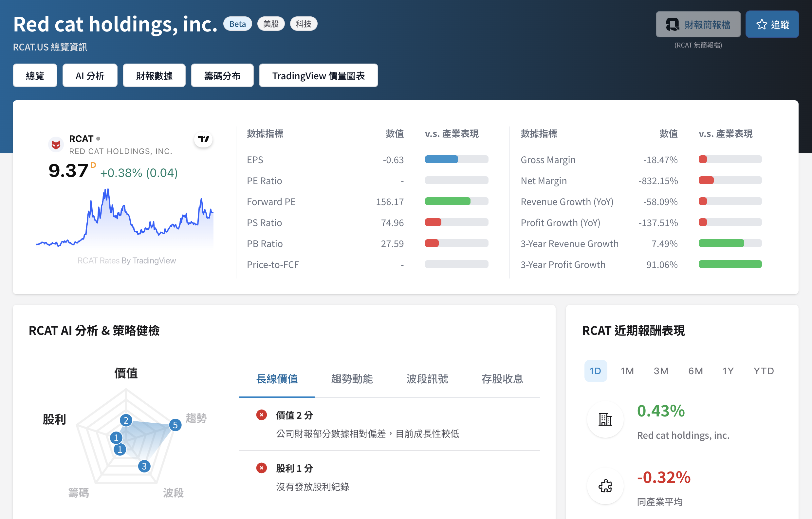
Task: Select the 1M return period
Action: [x=627, y=371]
